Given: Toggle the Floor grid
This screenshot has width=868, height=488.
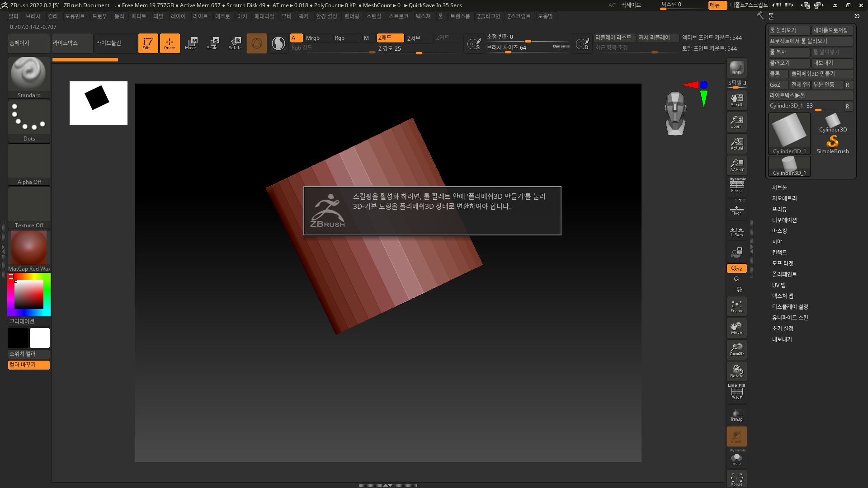Looking at the screenshot, I should [x=736, y=209].
